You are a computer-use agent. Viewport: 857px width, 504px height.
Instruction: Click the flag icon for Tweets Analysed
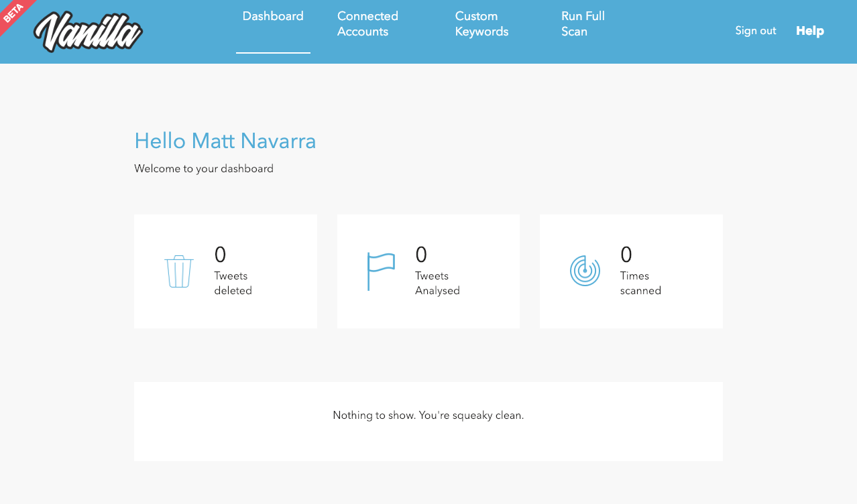pyautogui.click(x=381, y=271)
